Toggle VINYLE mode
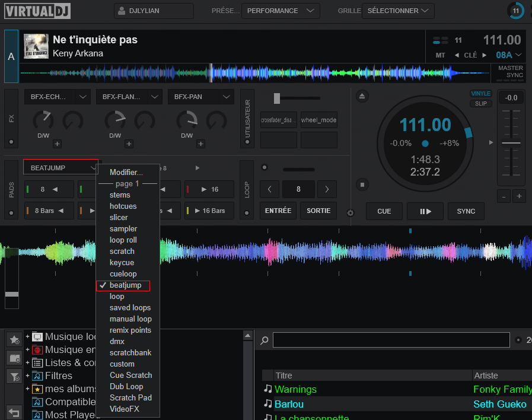The width and height of the screenshot is (532, 420). (x=481, y=94)
